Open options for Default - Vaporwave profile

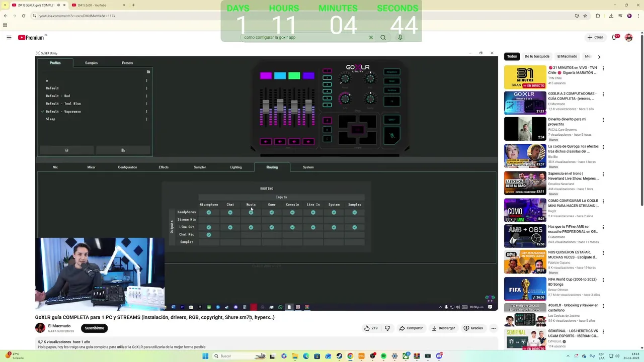pos(147,111)
